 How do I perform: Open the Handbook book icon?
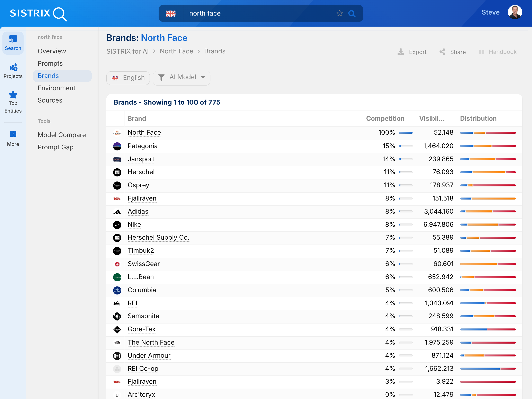coord(481,52)
